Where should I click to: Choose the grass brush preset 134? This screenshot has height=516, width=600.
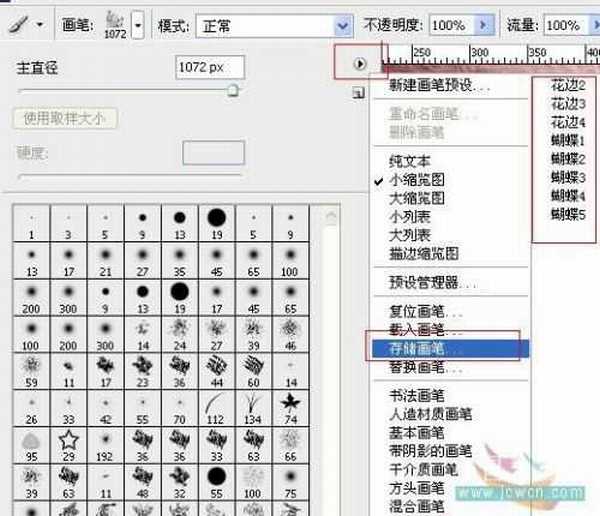point(254,403)
